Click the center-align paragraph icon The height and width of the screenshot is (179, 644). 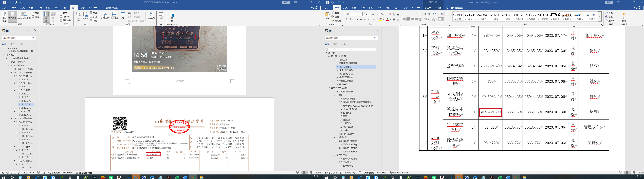[x=408, y=19]
